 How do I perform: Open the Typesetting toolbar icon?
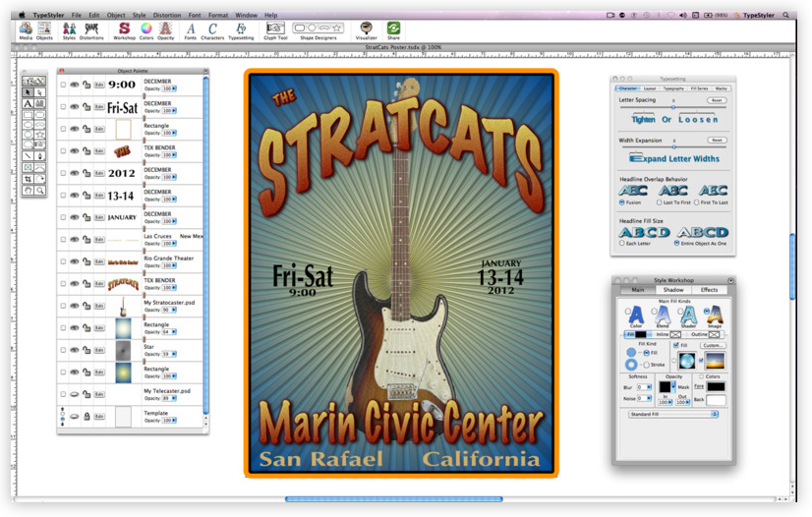point(241,30)
